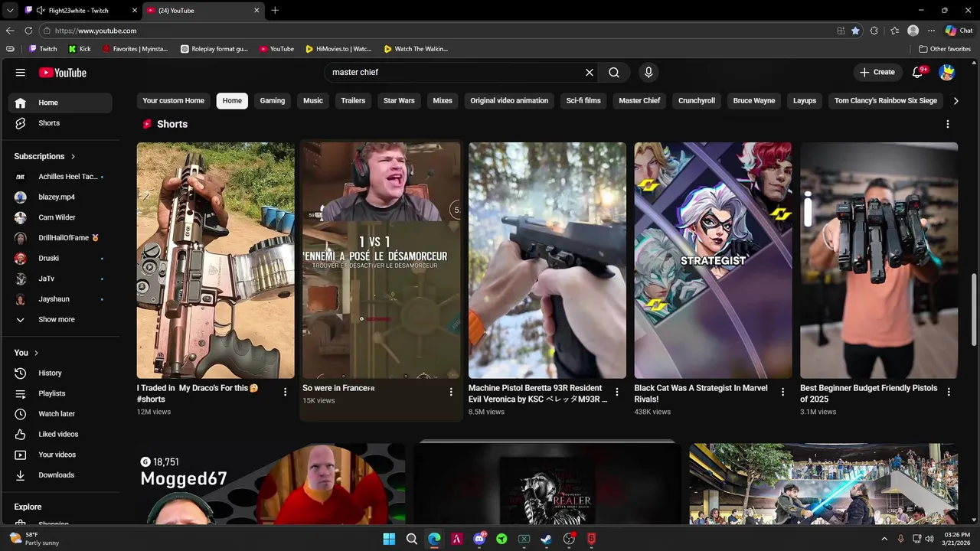Open Watch later in the sidebar
980x551 pixels.
pos(60,414)
